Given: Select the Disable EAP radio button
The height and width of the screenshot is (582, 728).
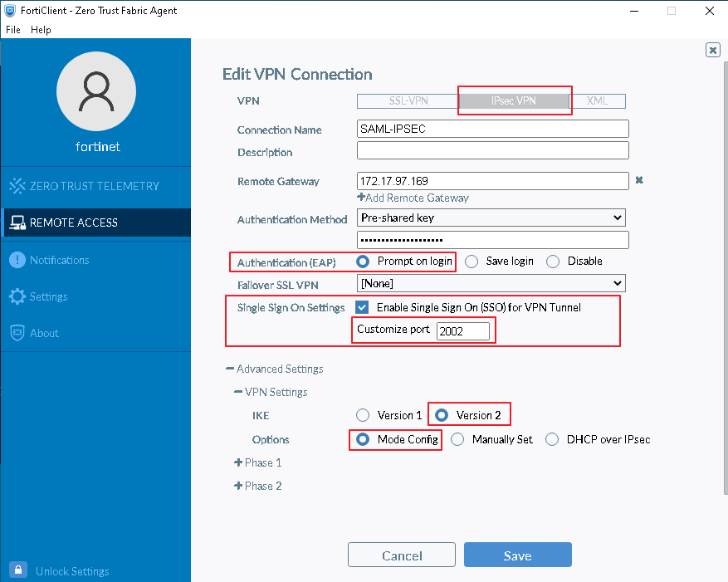Looking at the screenshot, I should 553,262.
